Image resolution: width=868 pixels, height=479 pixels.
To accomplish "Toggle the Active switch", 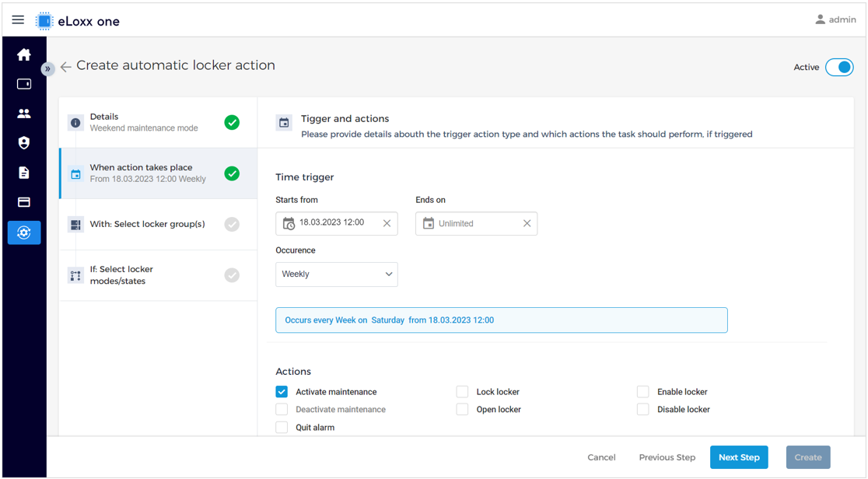I will pos(839,67).
